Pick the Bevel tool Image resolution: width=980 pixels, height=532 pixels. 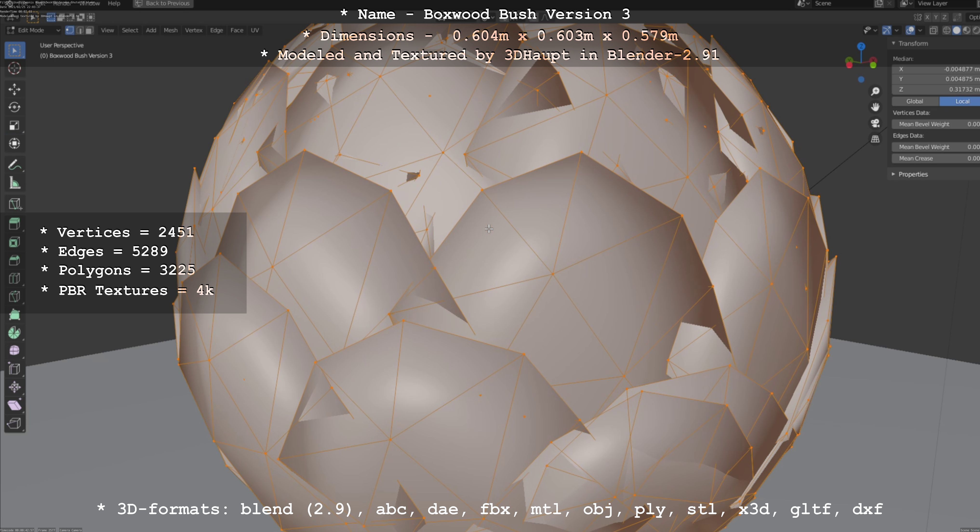(15, 260)
